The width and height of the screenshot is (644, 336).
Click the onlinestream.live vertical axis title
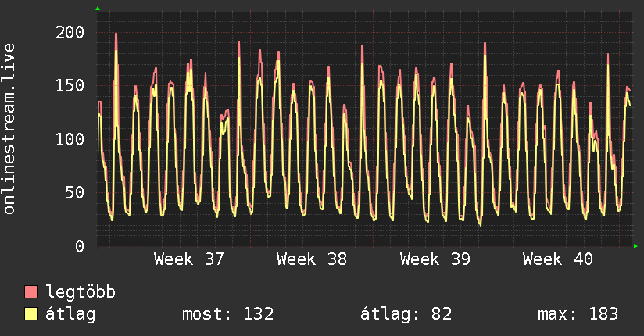[9, 129]
